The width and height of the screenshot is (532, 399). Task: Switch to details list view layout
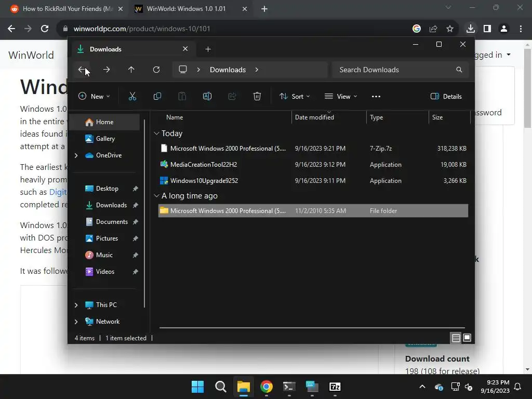pos(456,338)
